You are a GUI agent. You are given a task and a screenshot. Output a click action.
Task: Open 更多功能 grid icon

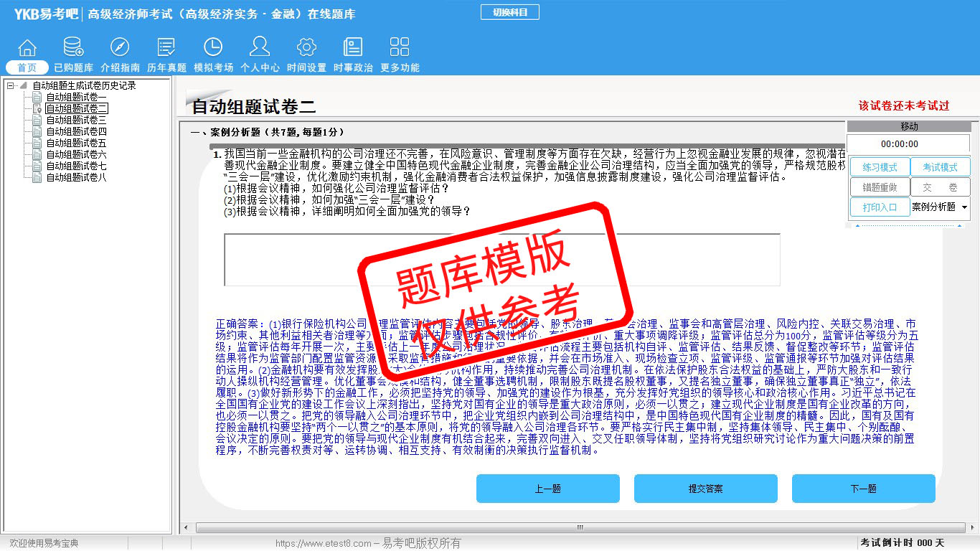click(400, 48)
